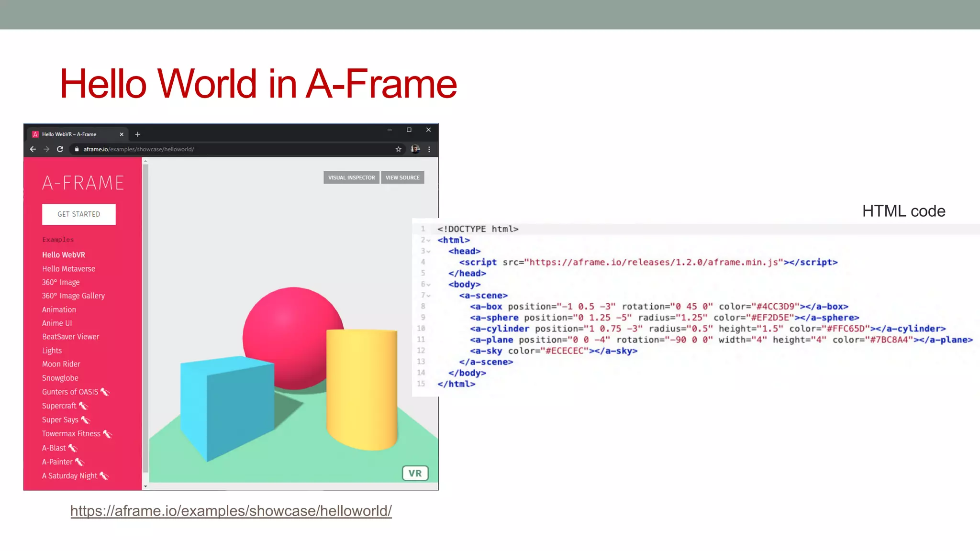This screenshot has width=980, height=551.
Task: Collapse the head tag fold arrow
Action: click(x=429, y=252)
